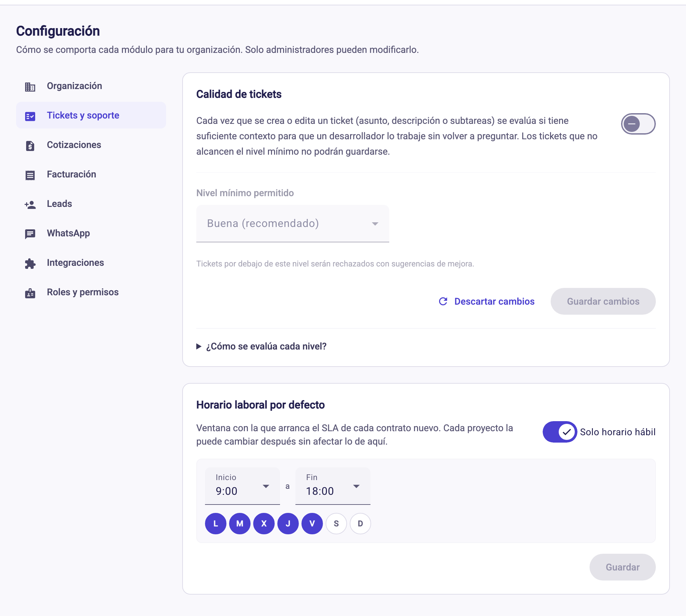Viewport: 686px width, 616px height.
Task: Navigate to Integraciones
Action: tap(91, 263)
